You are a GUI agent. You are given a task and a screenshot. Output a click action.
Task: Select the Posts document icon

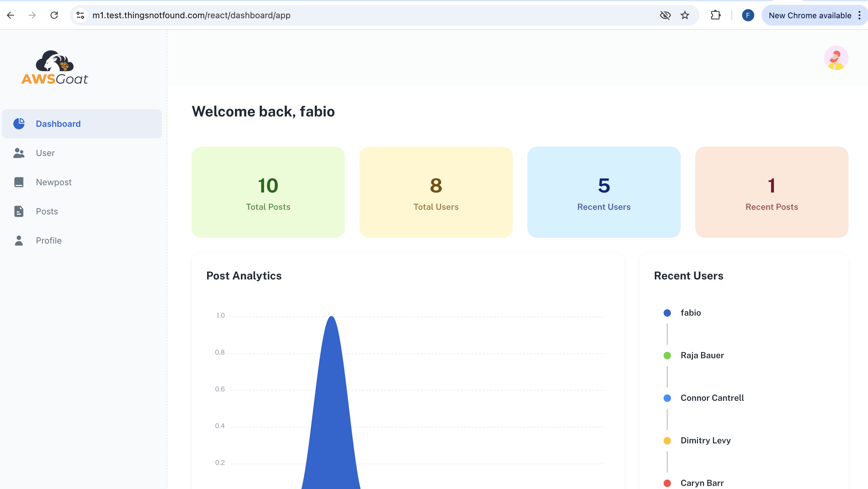coord(19,211)
